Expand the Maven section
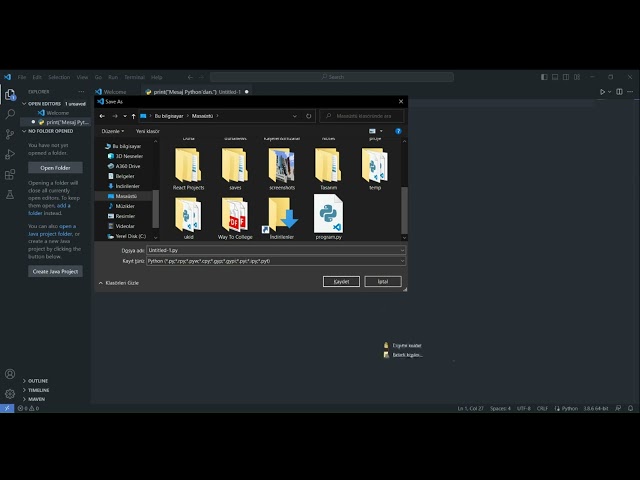 click(24, 399)
